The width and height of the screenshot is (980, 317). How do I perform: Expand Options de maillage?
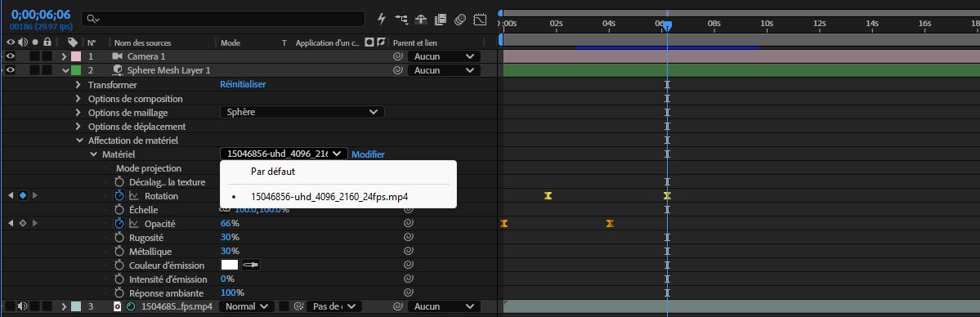pyautogui.click(x=78, y=113)
